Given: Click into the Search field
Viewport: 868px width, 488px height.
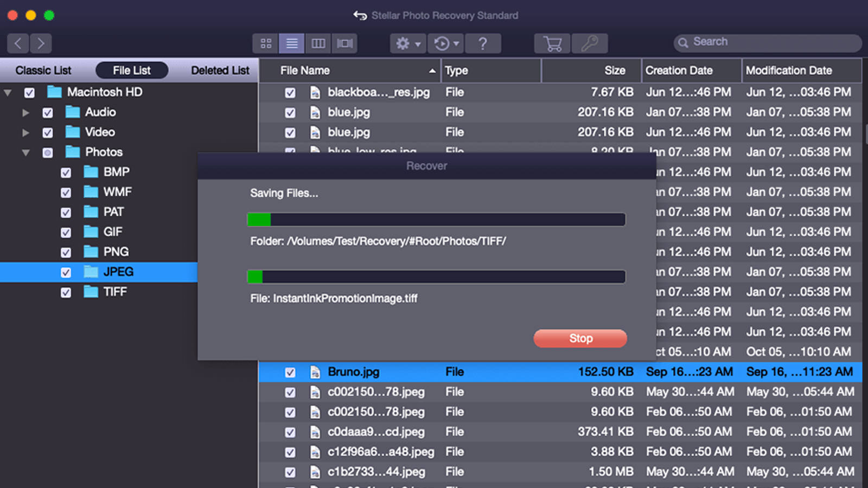Looking at the screenshot, I should [x=768, y=43].
